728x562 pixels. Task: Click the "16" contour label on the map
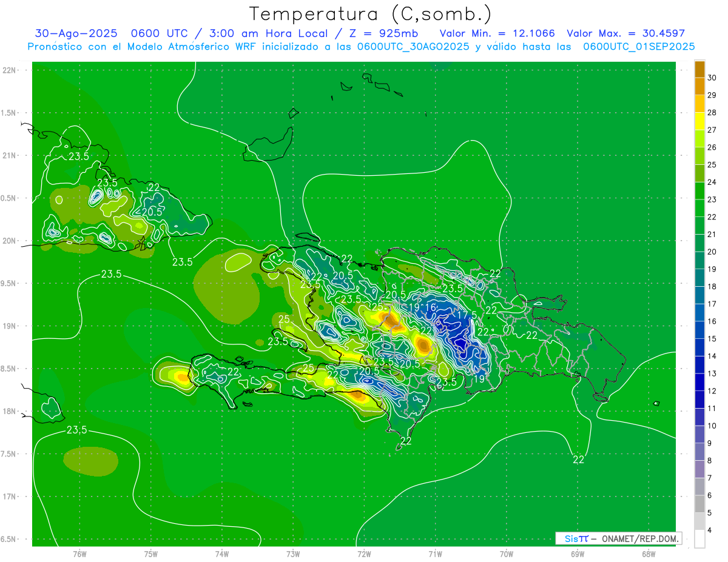click(x=430, y=307)
